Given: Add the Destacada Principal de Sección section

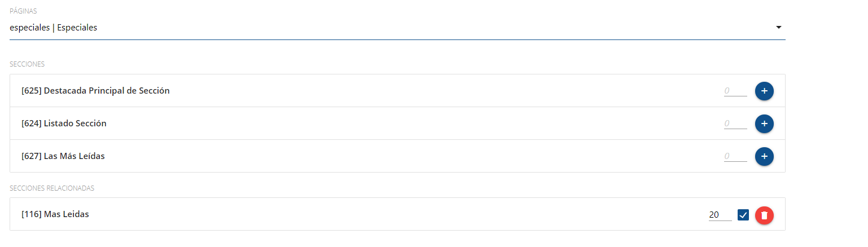Looking at the screenshot, I should tap(764, 91).
